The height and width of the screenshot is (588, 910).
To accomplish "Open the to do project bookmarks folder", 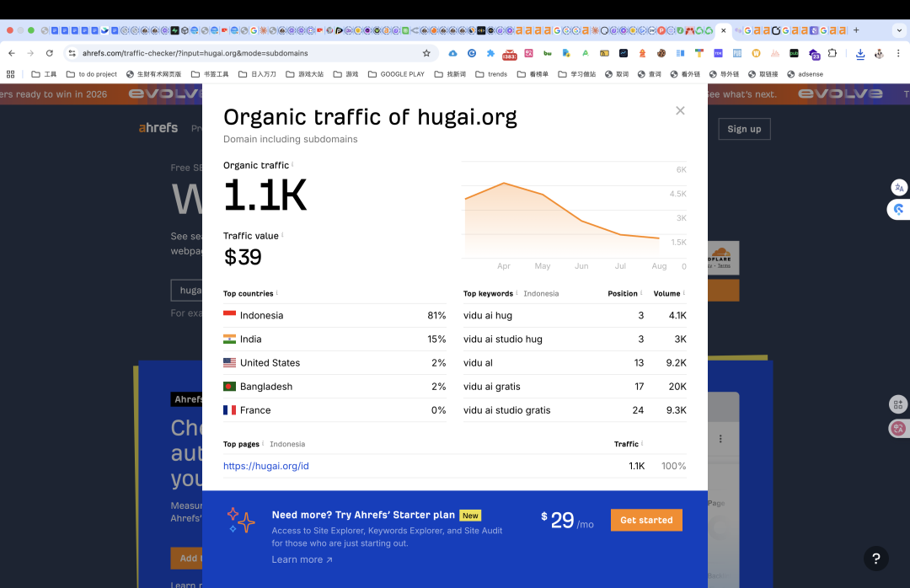I will coord(92,74).
